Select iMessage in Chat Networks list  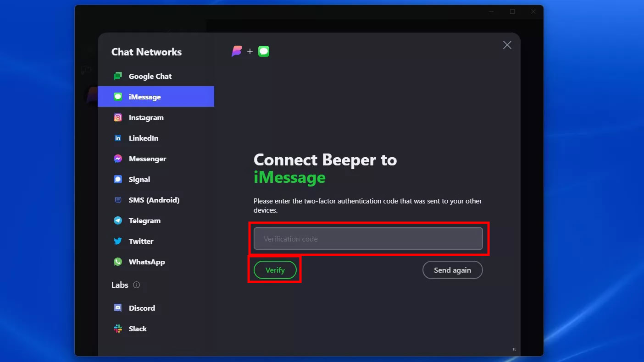click(156, 97)
